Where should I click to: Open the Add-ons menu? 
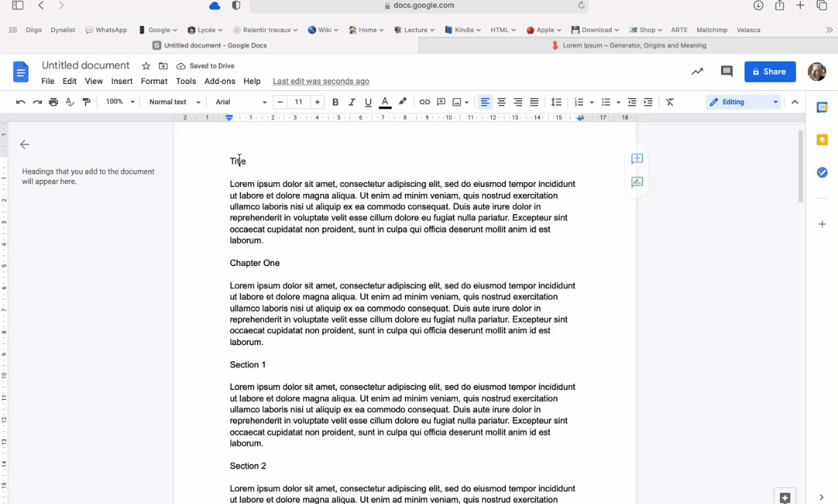point(219,81)
